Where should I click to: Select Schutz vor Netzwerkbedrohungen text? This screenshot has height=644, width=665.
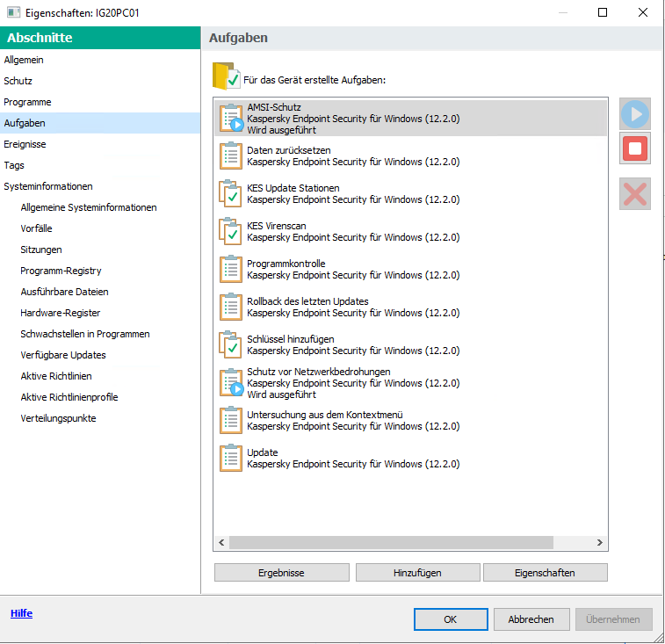click(319, 372)
